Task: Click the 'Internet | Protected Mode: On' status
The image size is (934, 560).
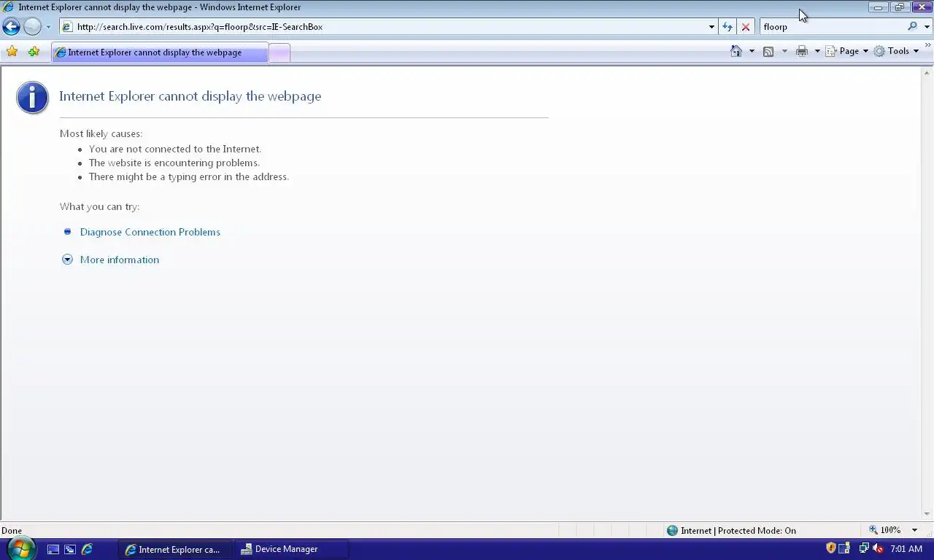Action: click(738, 530)
